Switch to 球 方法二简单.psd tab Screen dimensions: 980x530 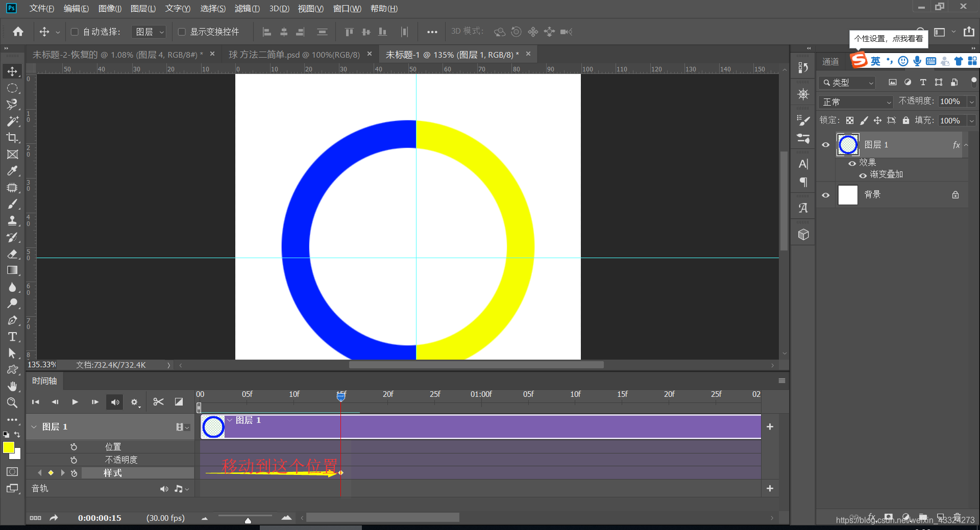point(294,55)
